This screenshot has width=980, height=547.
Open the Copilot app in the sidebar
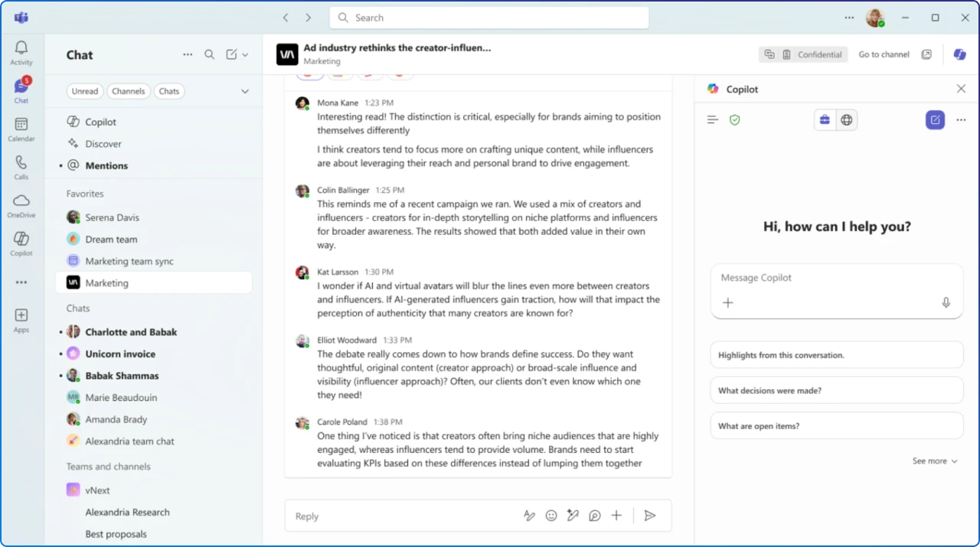[x=21, y=241]
